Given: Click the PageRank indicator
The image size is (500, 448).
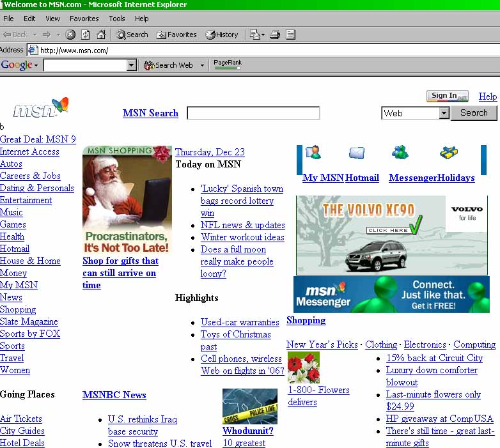Looking at the screenshot, I should coord(228,64).
